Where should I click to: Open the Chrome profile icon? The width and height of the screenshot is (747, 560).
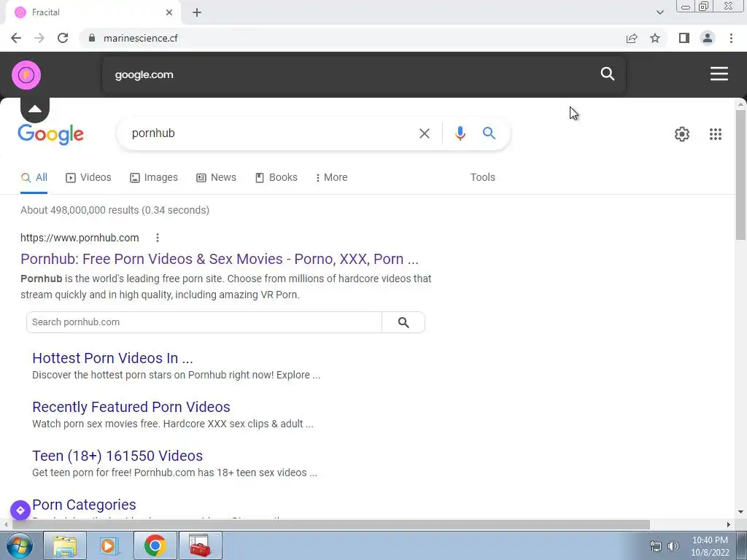(x=708, y=38)
